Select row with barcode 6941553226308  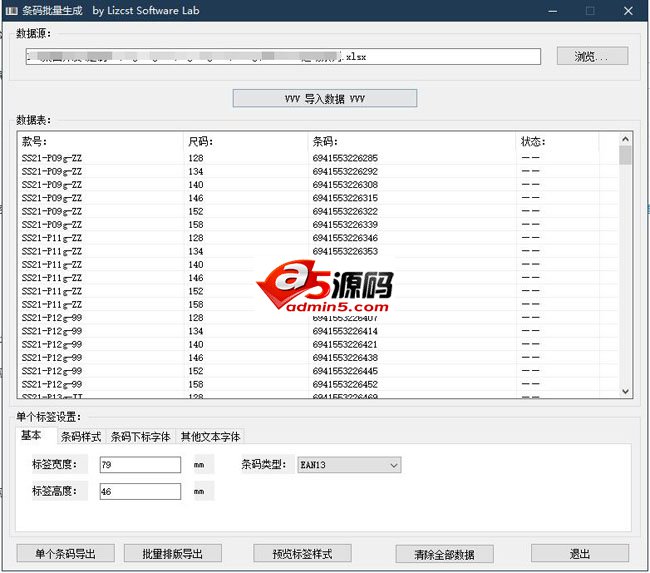(318, 185)
